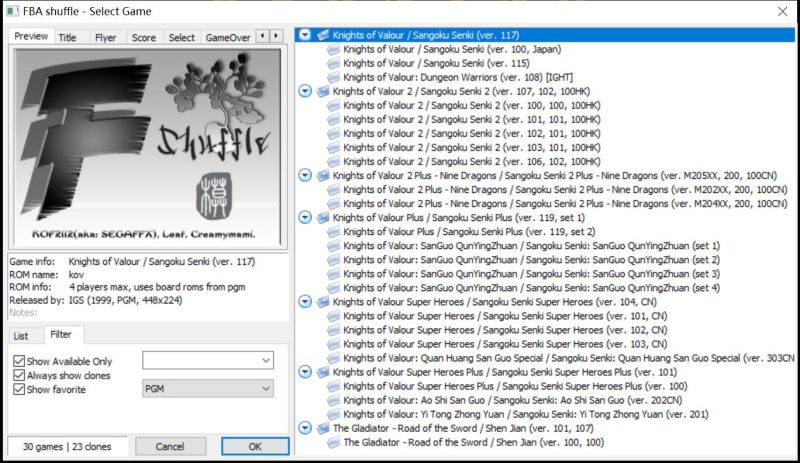Toggle the Always show clones checkbox

[x=19, y=375]
